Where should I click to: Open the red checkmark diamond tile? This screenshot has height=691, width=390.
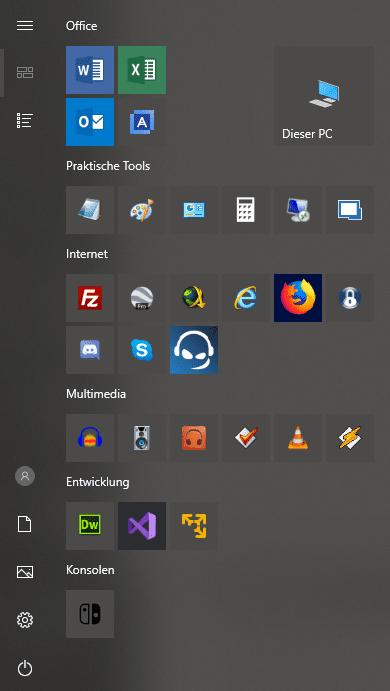pyautogui.click(x=246, y=438)
